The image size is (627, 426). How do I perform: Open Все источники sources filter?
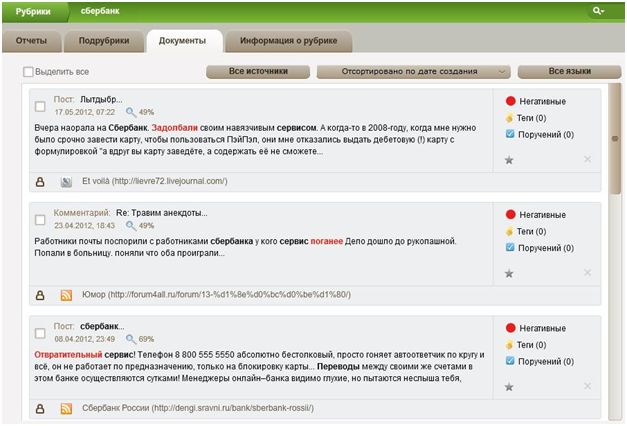coord(258,72)
